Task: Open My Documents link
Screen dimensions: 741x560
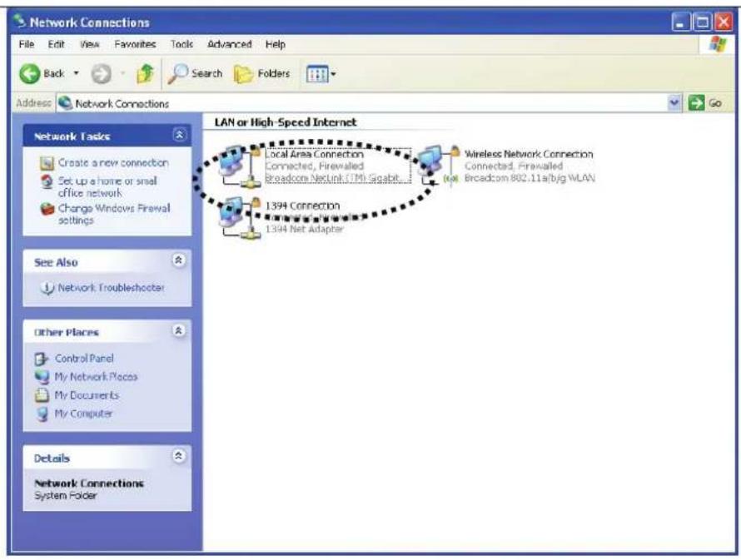Action: point(87,395)
